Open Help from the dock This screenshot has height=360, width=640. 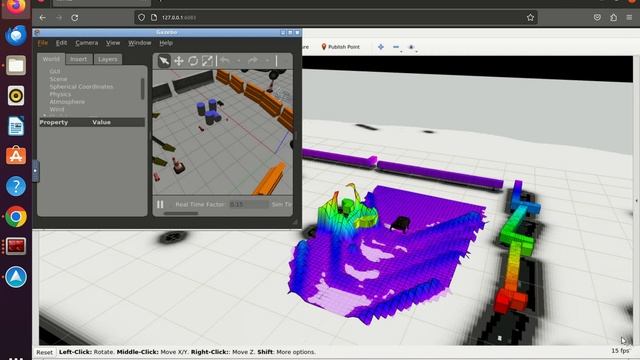[16, 186]
